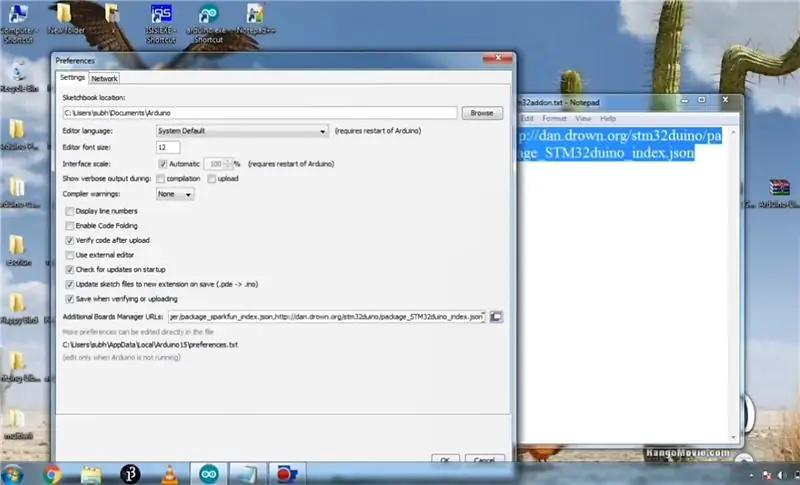Screen dimensions: 800x485
Task: Click the interface scale percentage spinner
Action: pos(218,164)
